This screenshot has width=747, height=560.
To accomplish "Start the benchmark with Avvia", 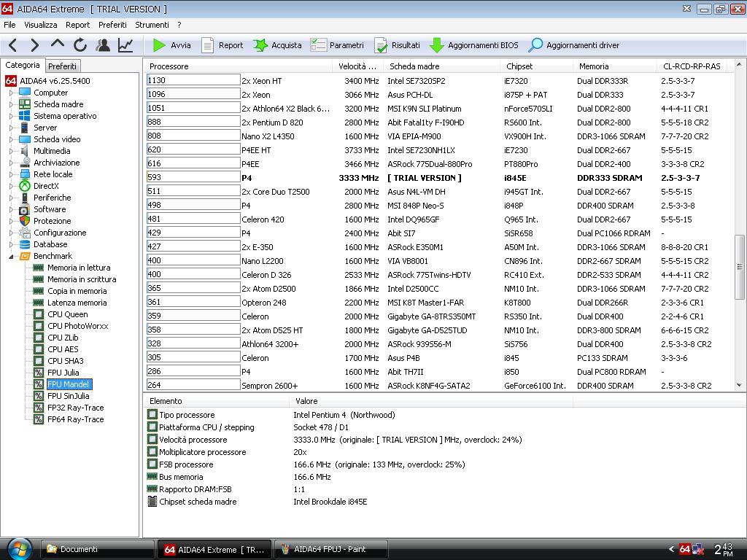I will (171, 45).
